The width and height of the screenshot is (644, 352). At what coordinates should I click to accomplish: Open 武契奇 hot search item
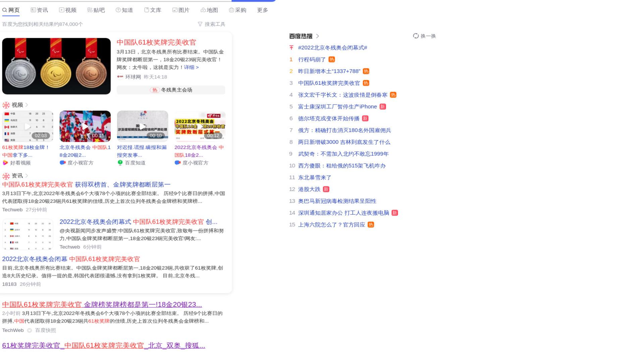click(343, 154)
